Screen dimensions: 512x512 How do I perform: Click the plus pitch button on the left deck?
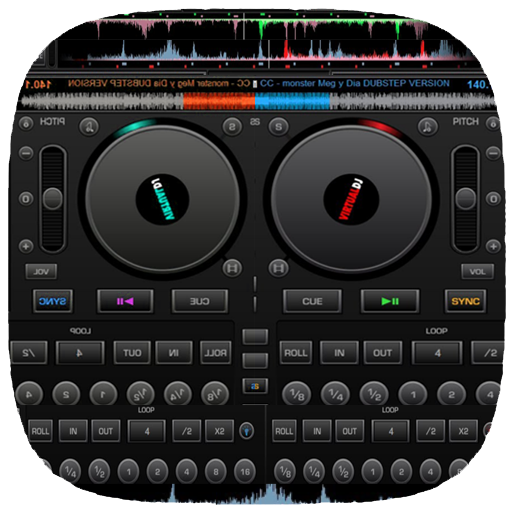[26, 246]
